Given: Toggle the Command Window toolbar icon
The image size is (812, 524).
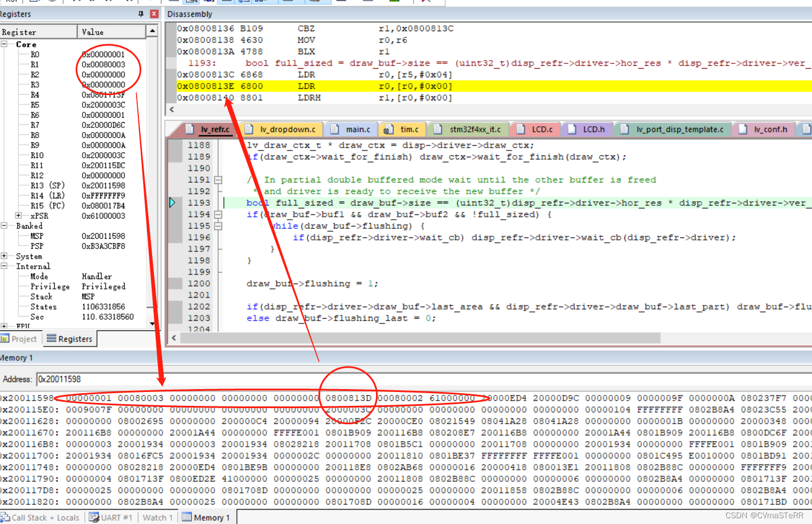Looking at the screenshot, I should [x=174, y=2].
